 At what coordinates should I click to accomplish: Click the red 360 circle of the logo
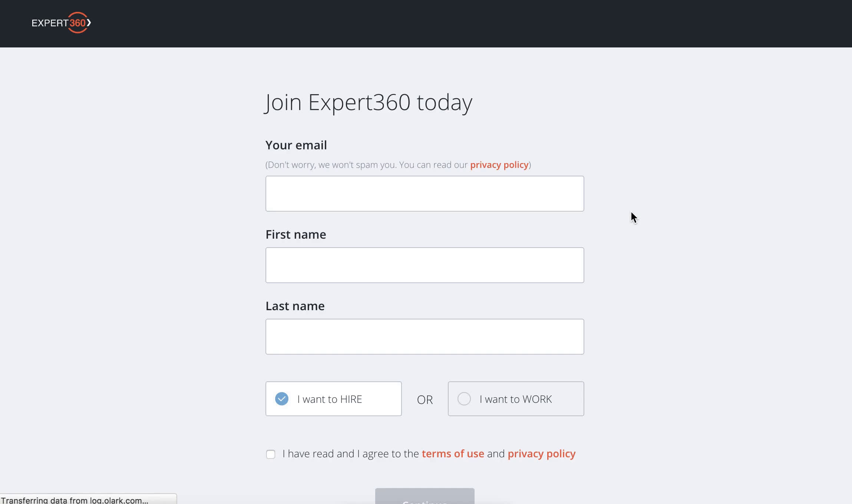(x=78, y=23)
